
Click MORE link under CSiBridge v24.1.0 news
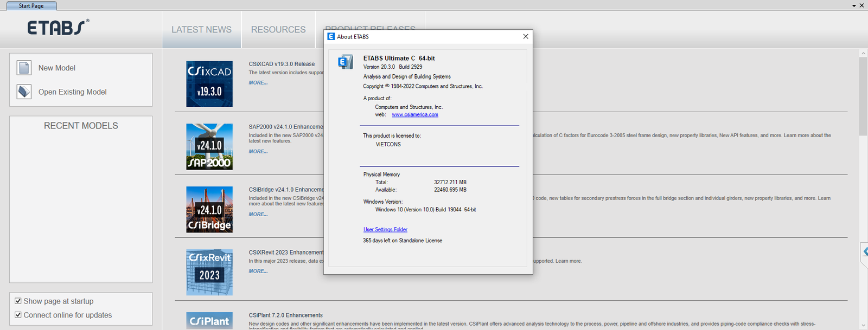click(258, 214)
